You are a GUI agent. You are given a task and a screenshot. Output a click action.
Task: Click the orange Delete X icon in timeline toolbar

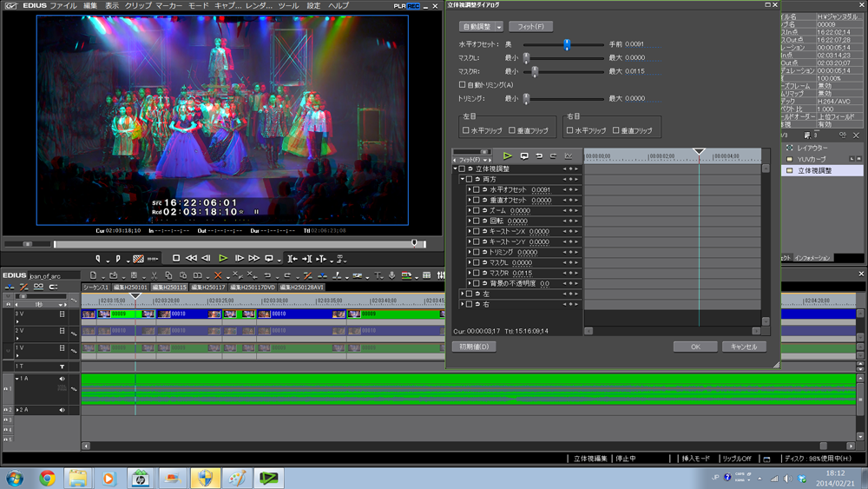(218, 275)
